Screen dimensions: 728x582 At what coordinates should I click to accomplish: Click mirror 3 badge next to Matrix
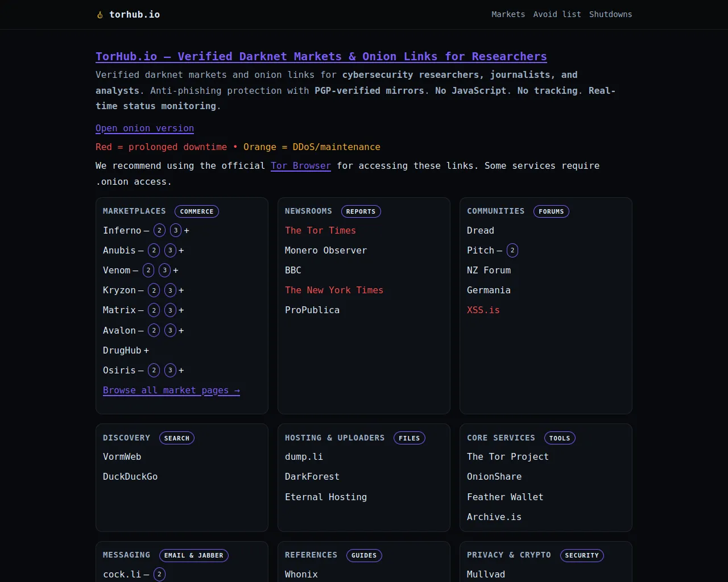click(170, 310)
